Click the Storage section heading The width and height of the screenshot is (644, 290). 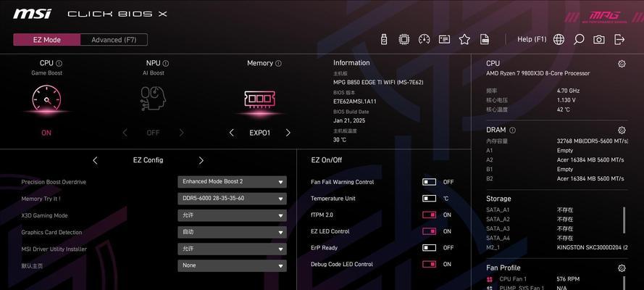(x=498, y=199)
